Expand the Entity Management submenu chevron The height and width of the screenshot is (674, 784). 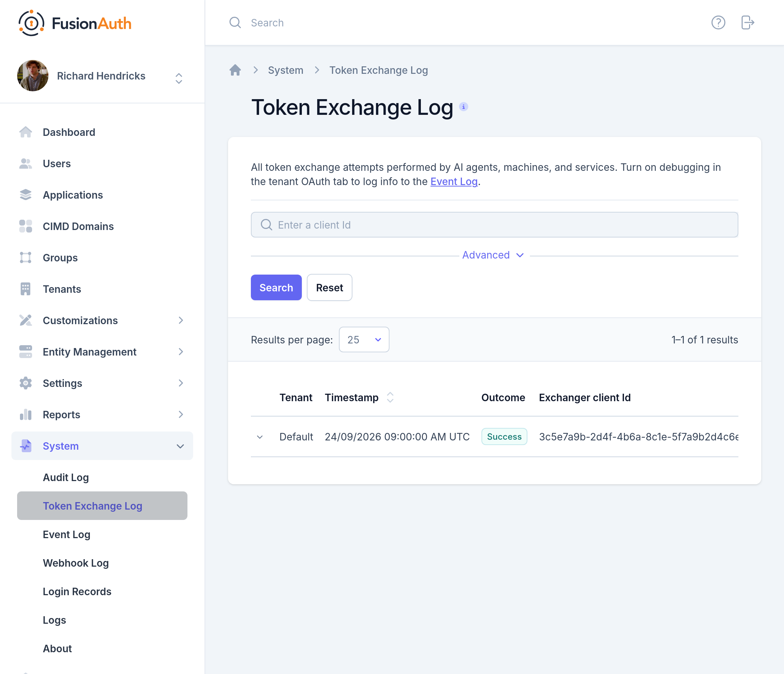click(x=181, y=352)
